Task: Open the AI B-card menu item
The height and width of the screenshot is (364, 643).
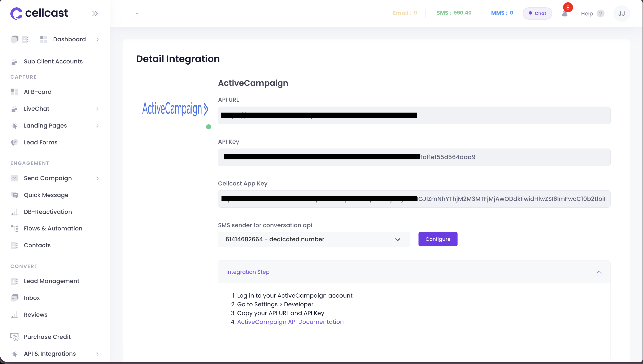Action: pos(38,92)
